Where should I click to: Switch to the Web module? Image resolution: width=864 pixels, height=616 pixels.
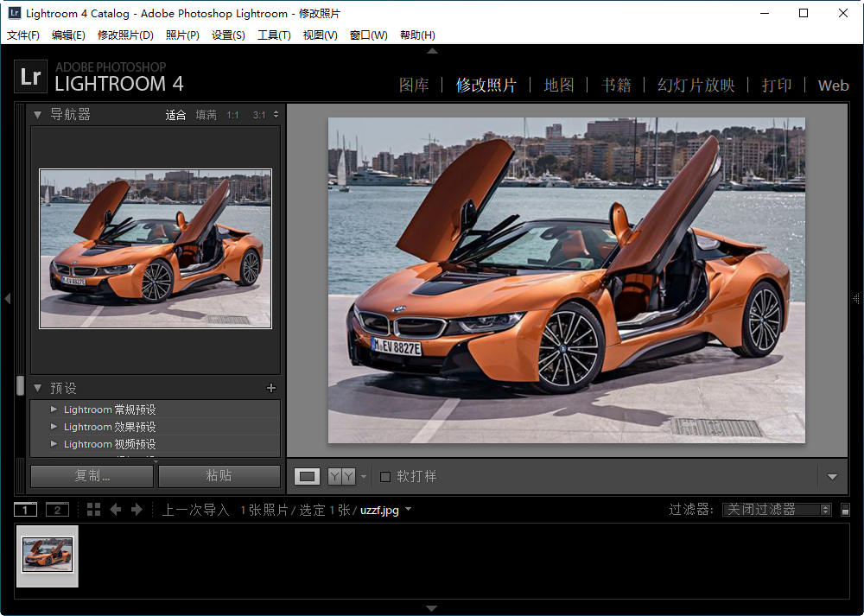click(833, 86)
